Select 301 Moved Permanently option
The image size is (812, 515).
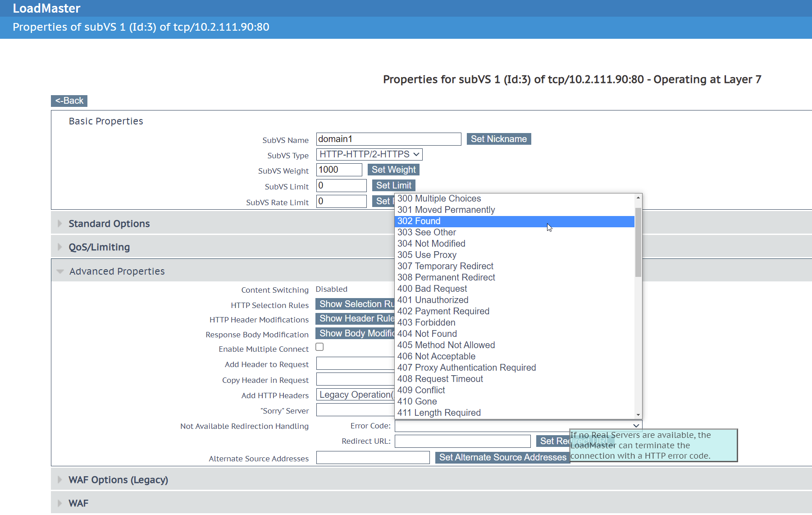click(515, 210)
